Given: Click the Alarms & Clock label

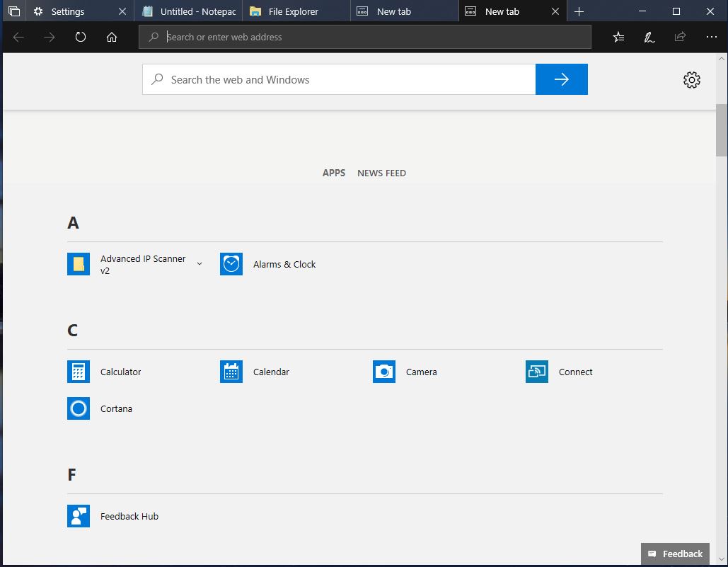Looking at the screenshot, I should point(284,264).
